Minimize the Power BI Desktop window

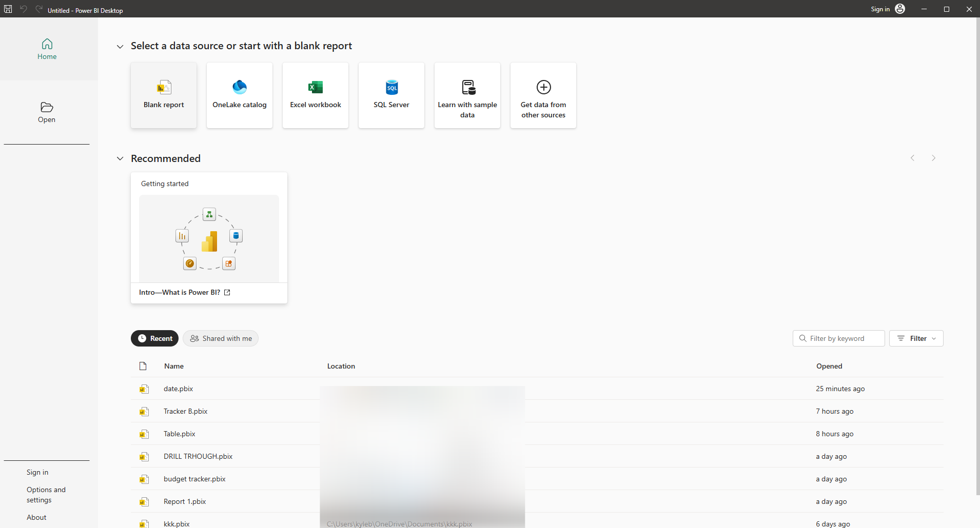pyautogui.click(x=924, y=9)
